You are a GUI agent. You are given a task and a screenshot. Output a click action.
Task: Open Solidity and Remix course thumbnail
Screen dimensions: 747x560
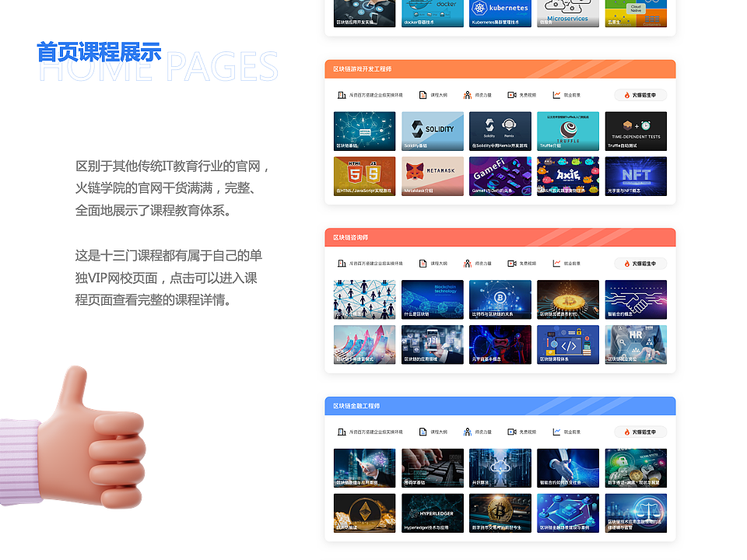(500, 131)
